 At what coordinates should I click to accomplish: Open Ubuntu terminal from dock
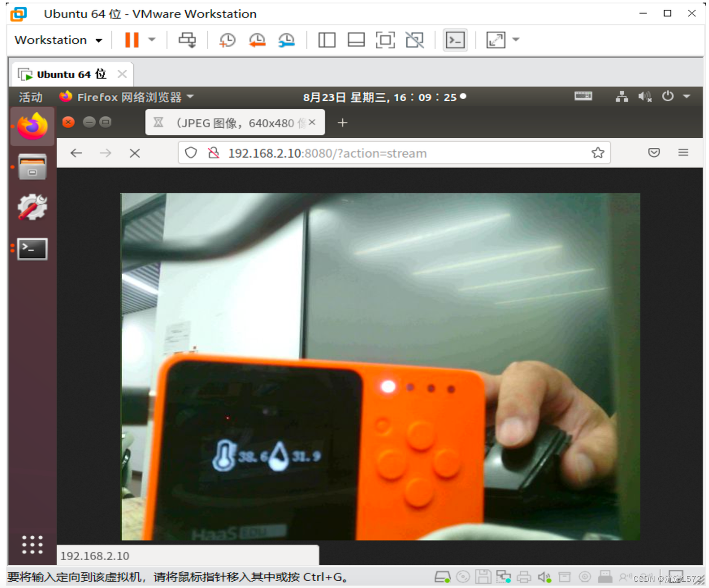tap(32, 249)
